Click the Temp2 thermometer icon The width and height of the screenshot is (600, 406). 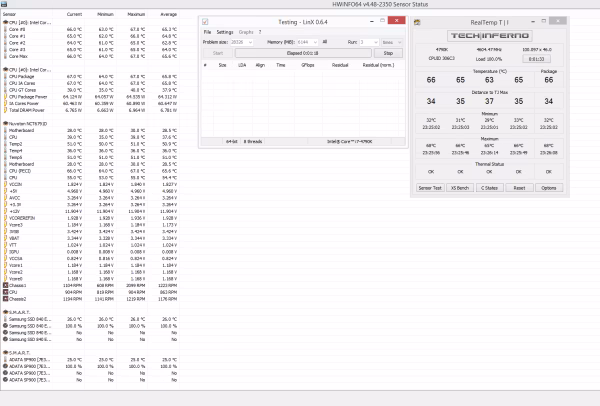pos(5,144)
